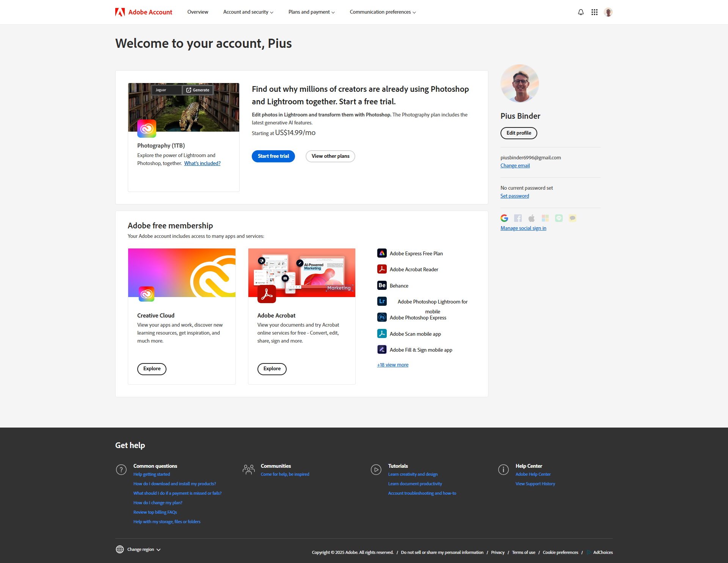728x563 pixels.
Task: Select the Overview menu item
Action: click(x=198, y=12)
